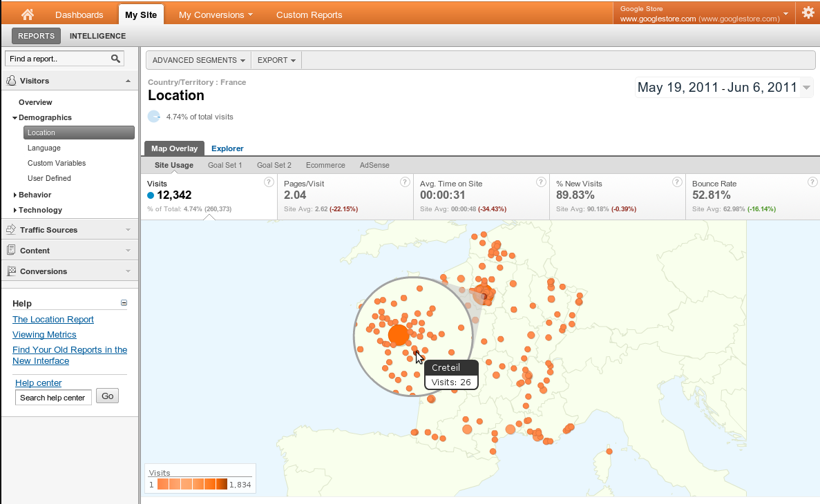This screenshot has height=504, width=820.
Task: Collapse the Help panel with minus icon
Action: (x=124, y=302)
